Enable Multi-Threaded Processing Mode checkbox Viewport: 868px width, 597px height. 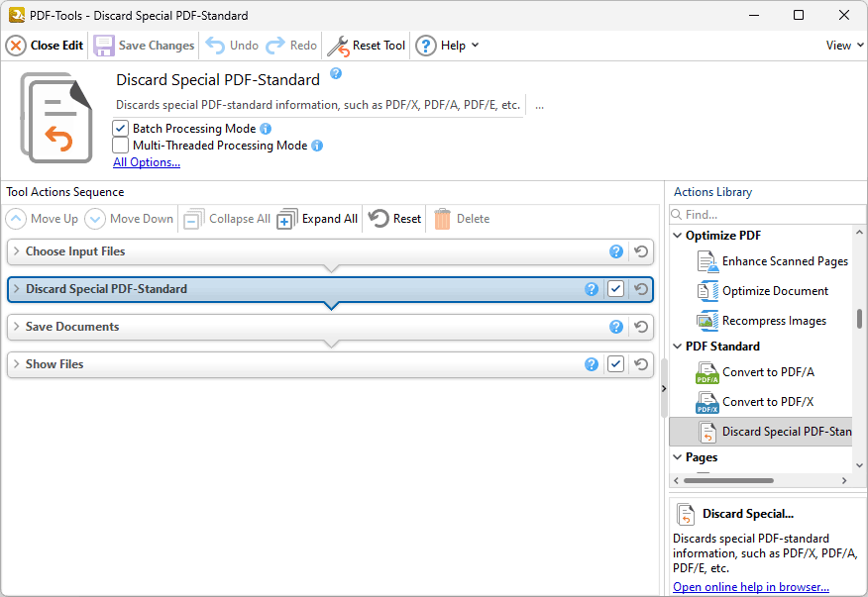[x=120, y=146]
